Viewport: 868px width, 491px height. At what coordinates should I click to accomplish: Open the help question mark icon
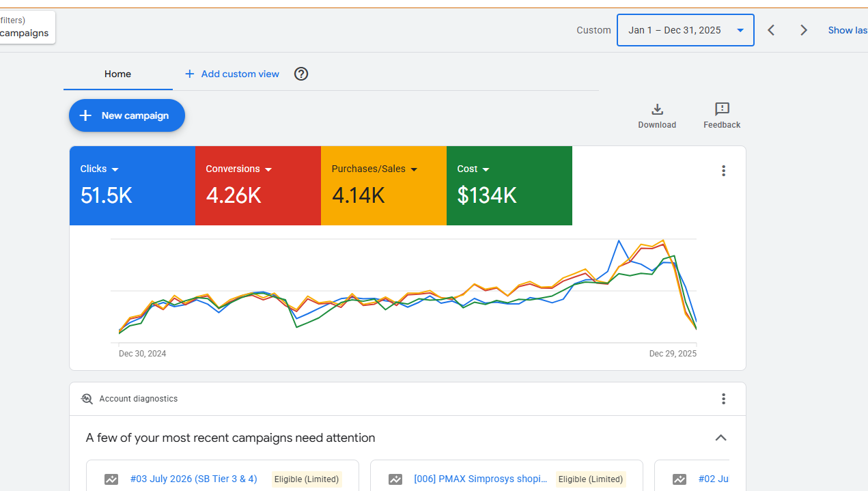[301, 74]
